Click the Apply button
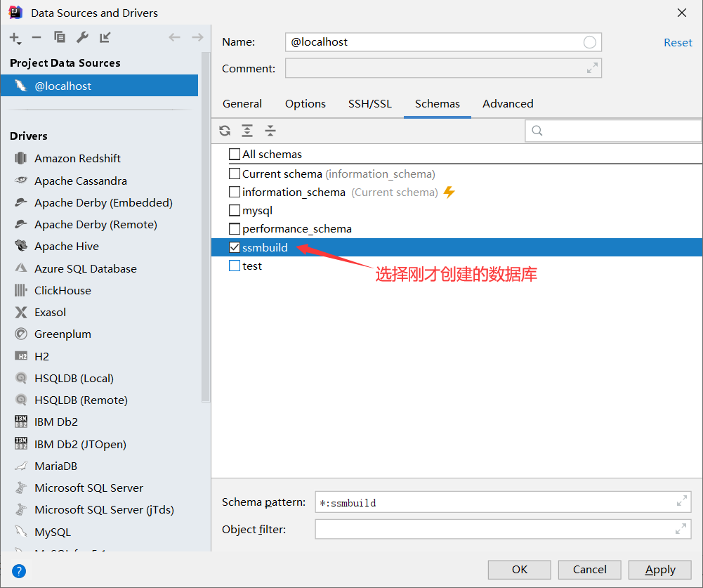703x588 pixels. [660, 570]
